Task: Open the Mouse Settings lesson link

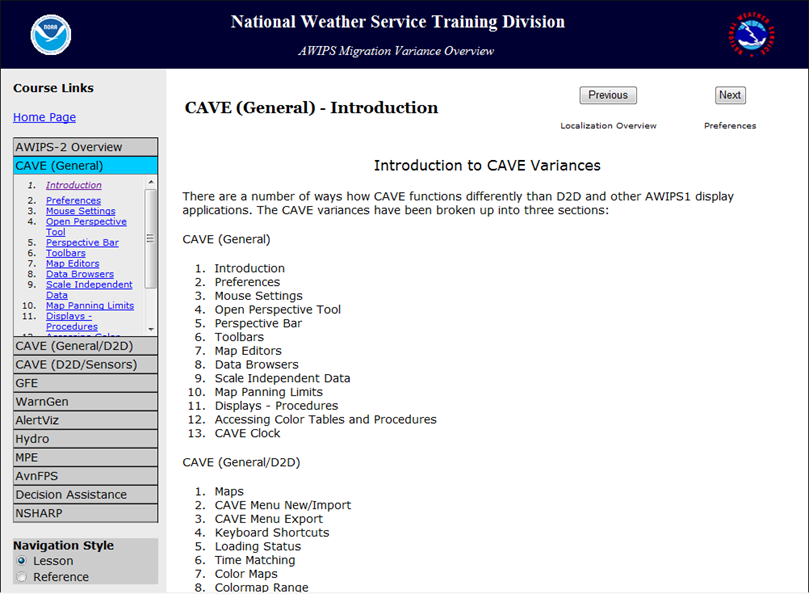Action: tap(80, 211)
